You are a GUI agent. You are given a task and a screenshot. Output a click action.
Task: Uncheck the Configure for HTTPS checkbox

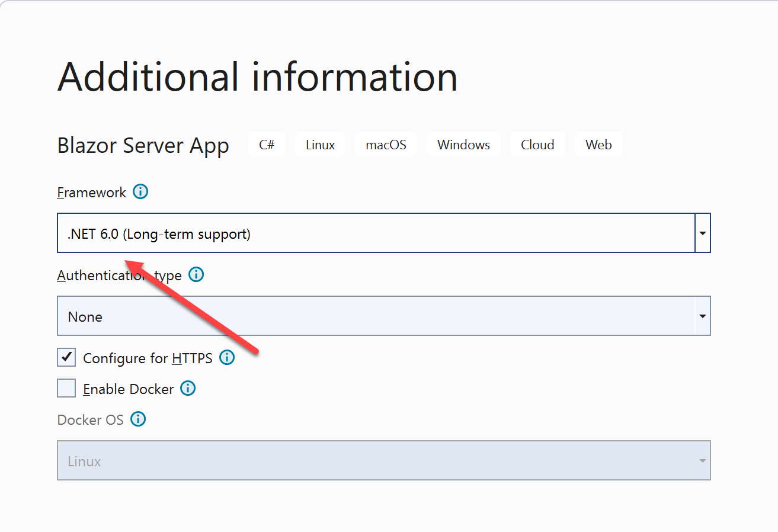tap(66, 358)
